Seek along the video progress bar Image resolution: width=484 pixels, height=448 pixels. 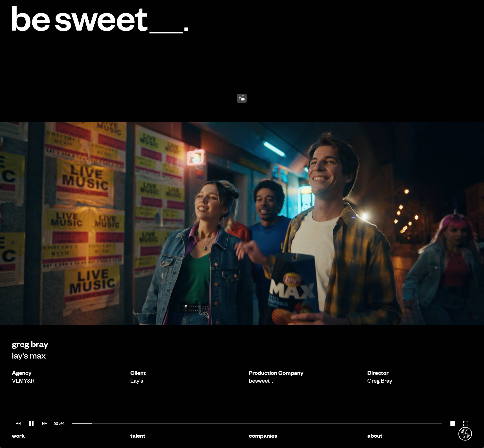[257, 423]
